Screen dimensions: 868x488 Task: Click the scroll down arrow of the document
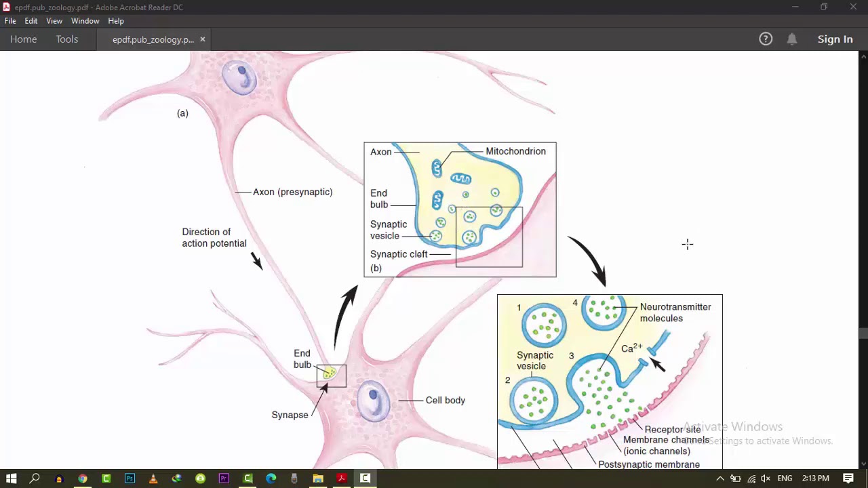click(x=863, y=464)
